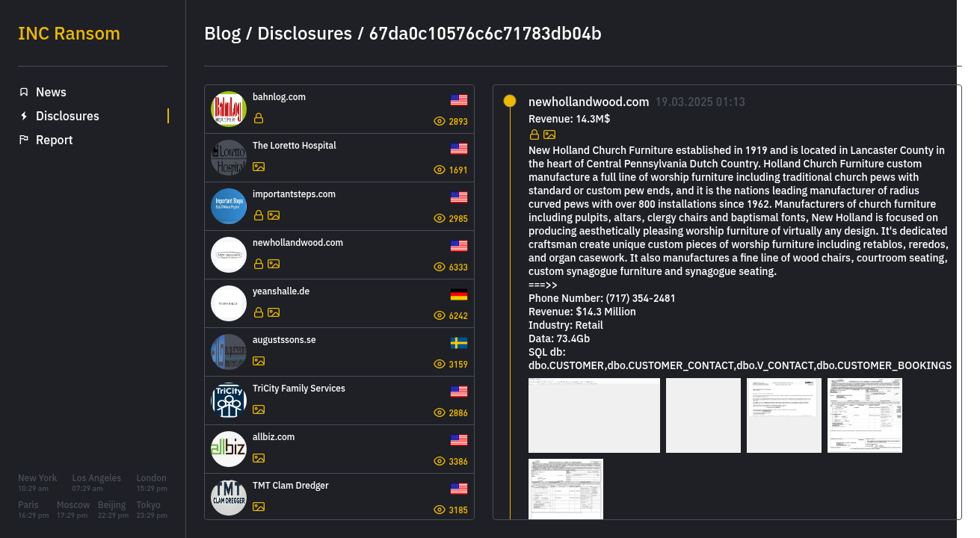Image resolution: width=980 pixels, height=538 pixels.
Task: Open the bahnlog.com disclosure entry
Action: point(339,109)
